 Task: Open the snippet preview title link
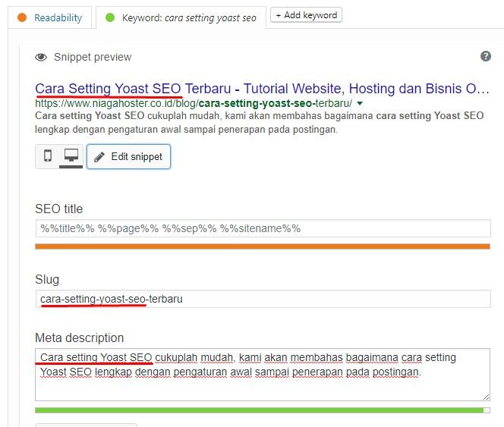(x=262, y=88)
